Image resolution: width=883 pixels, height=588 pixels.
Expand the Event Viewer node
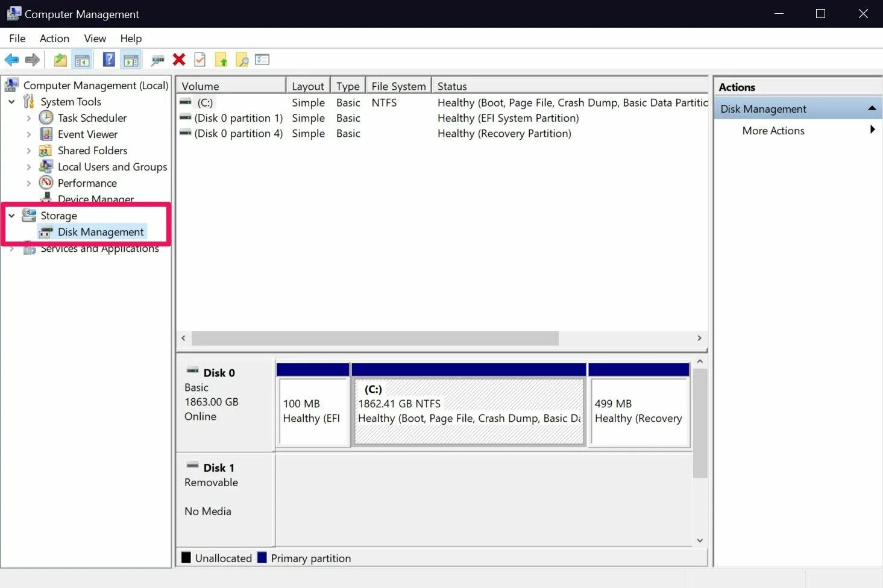(28, 134)
